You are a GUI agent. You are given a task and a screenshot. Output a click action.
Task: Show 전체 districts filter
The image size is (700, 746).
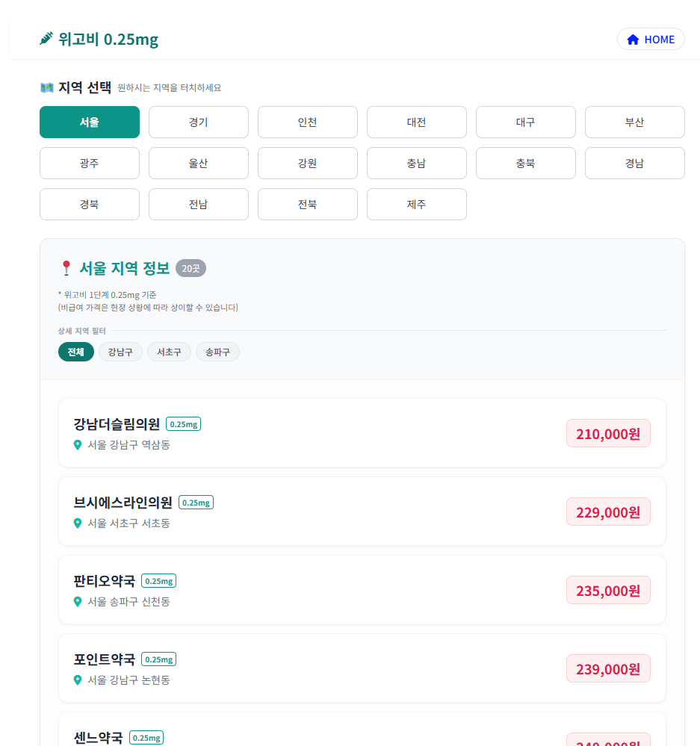[x=75, y=352]
